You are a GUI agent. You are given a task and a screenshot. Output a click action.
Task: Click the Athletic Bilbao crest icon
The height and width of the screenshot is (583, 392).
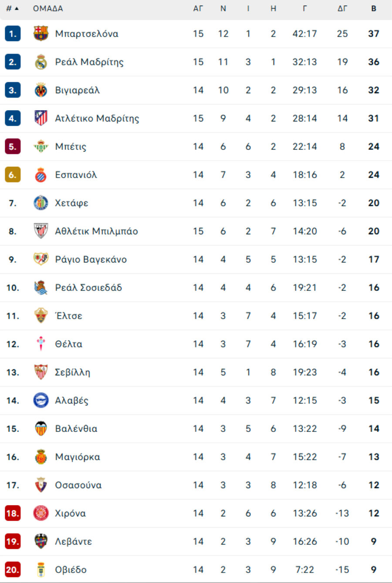point(41,231)
